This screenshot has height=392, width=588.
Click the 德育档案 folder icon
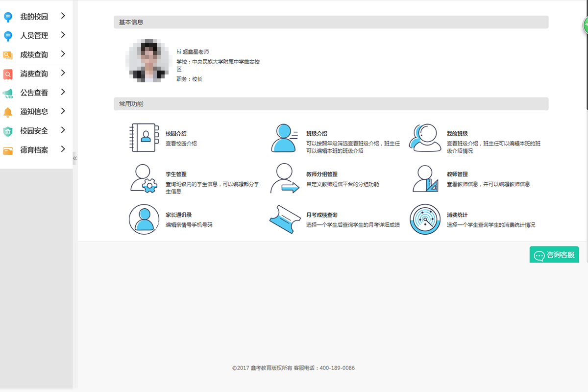point(8,150)
